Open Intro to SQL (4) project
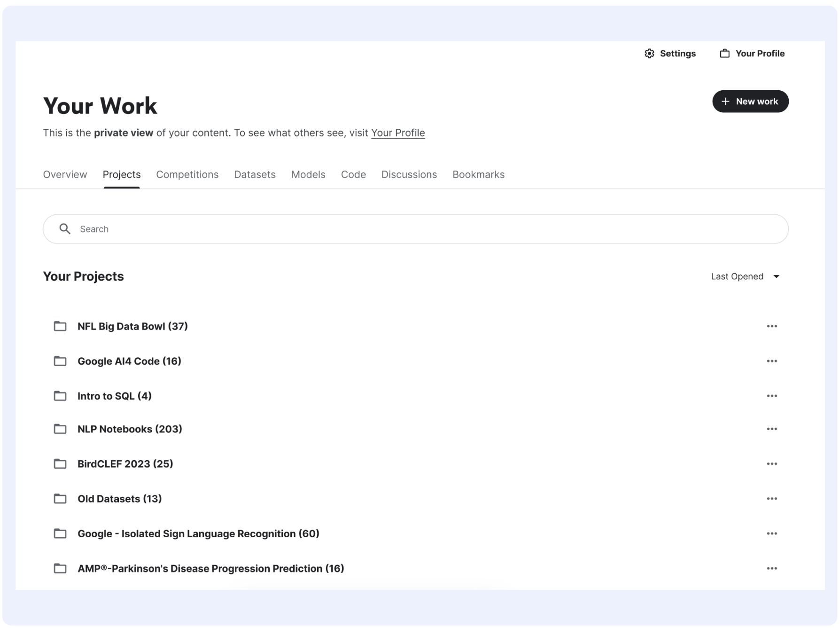The width and height of the screenshot is (840, 628). 115,396
